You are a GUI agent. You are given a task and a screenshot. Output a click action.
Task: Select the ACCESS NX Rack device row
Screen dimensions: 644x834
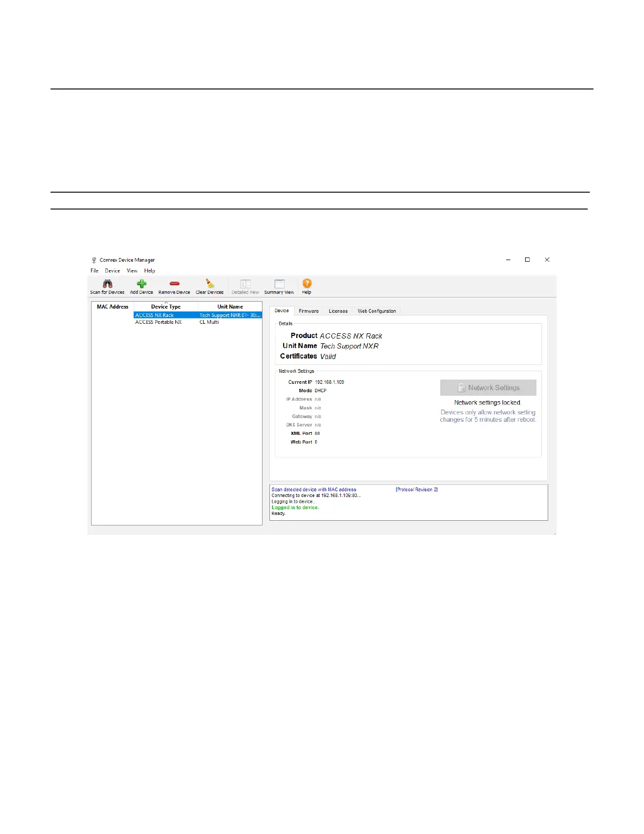click(177, 315)
